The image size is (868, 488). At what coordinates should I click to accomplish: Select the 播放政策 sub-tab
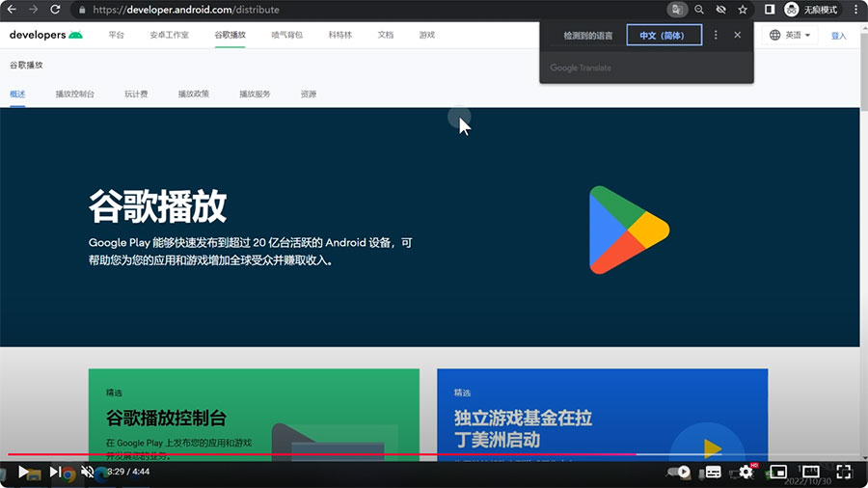tap(194, 95)
